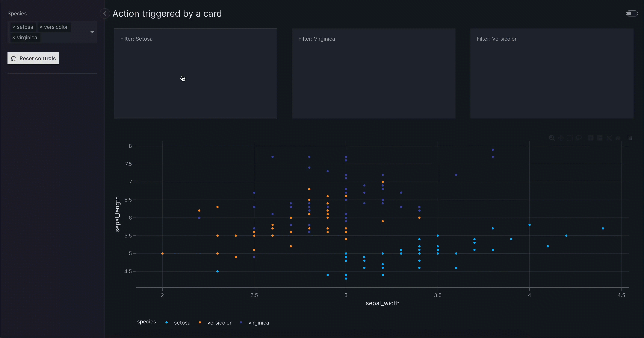Toggle setosa trace in chart legend
Screen dimensions: 644x338
[182, 322]
